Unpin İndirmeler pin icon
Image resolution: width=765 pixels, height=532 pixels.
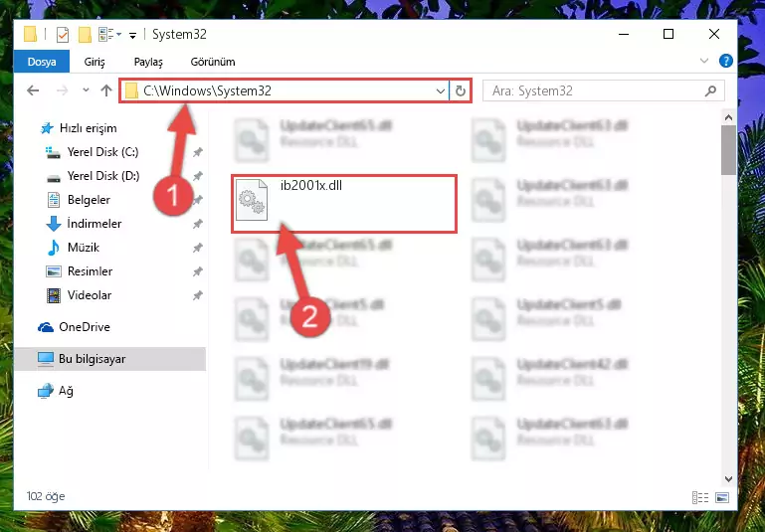[198, 224]
